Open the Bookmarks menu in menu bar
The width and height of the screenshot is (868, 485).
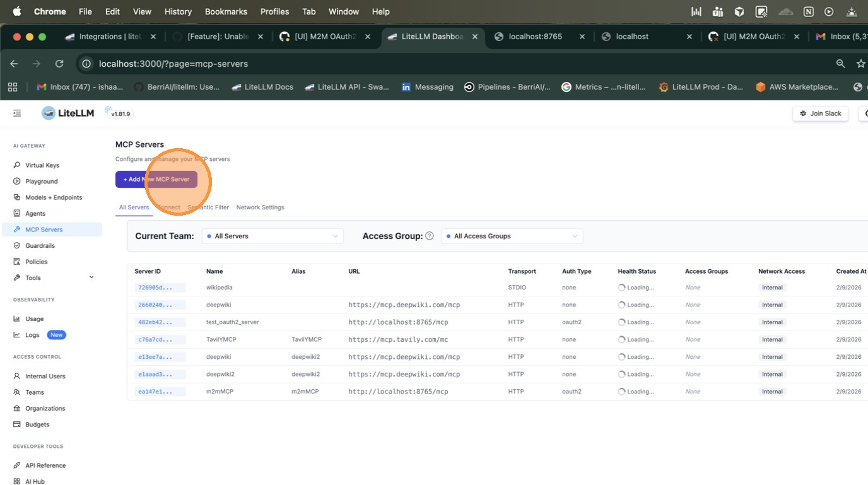pos(226,11)
